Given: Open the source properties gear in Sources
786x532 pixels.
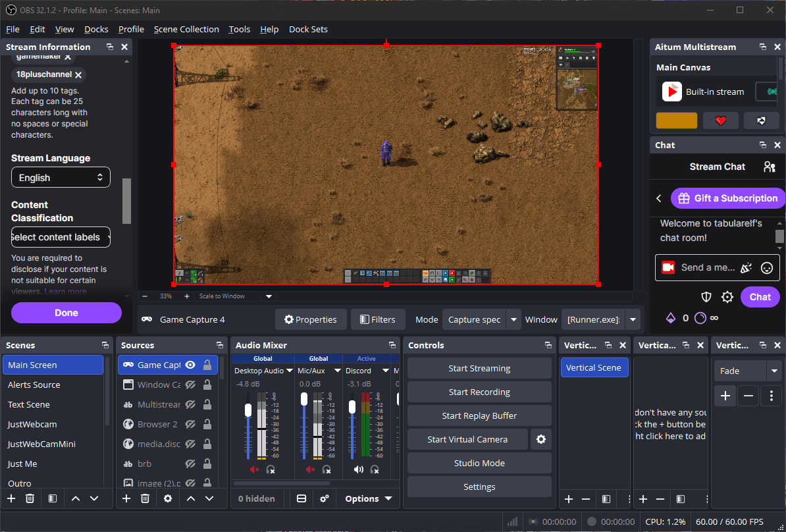Looking at the screenshot, I should (x=168, y=498).
